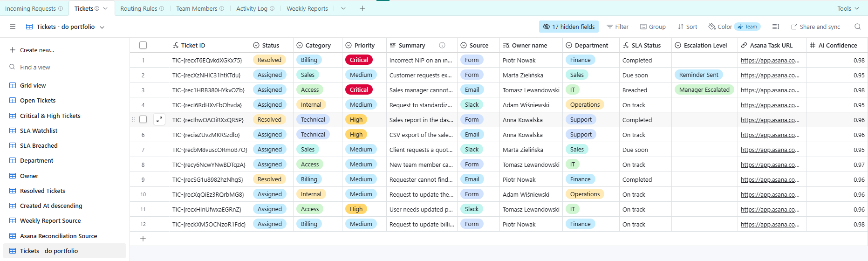Click AI Confidence value in row 8
868x261 pixels.
(x=859, y=165)
